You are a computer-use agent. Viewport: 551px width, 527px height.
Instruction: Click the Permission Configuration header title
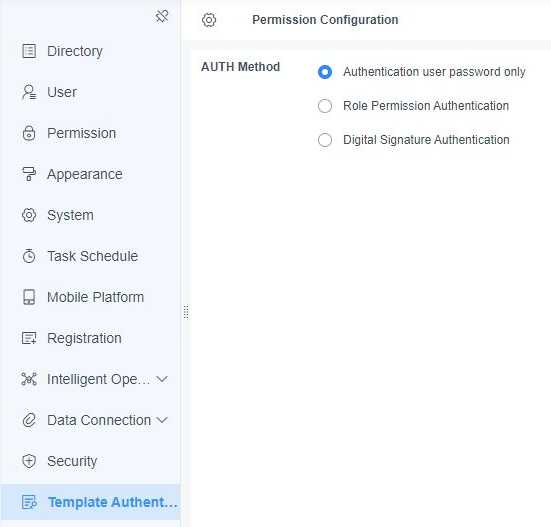pos(325,20)
